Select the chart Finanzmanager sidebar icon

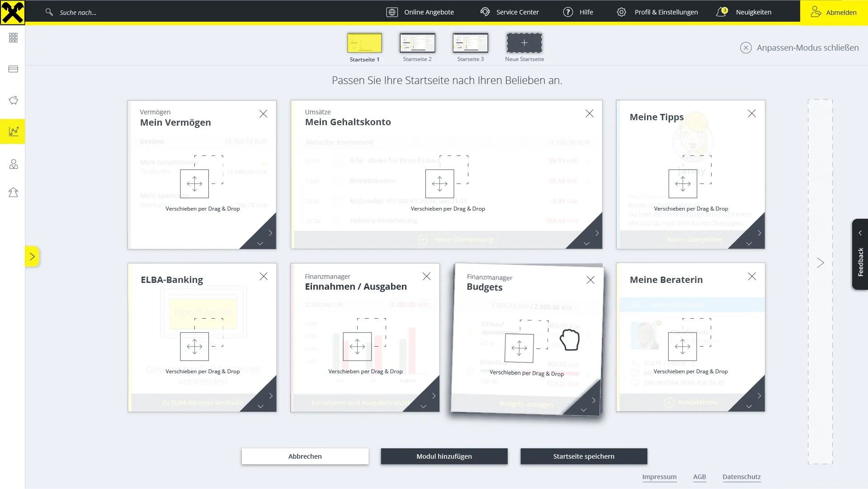pyautogui.click(x=13, y=132)
